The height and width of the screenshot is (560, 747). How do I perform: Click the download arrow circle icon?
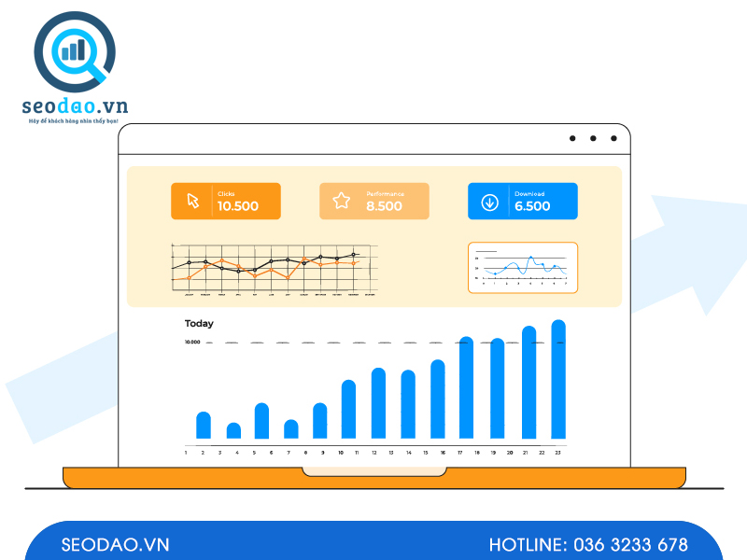click(x=489, y=202)
